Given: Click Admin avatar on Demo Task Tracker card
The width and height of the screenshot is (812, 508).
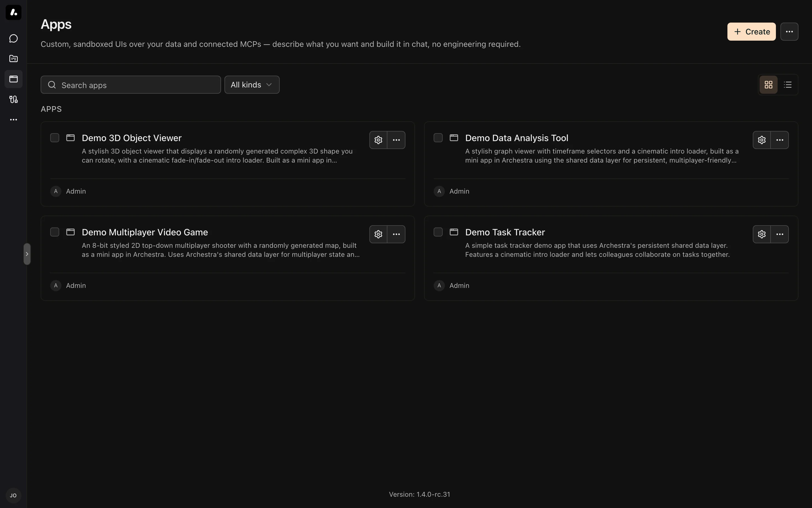Looking at the screenshot, I should point(439,286).
